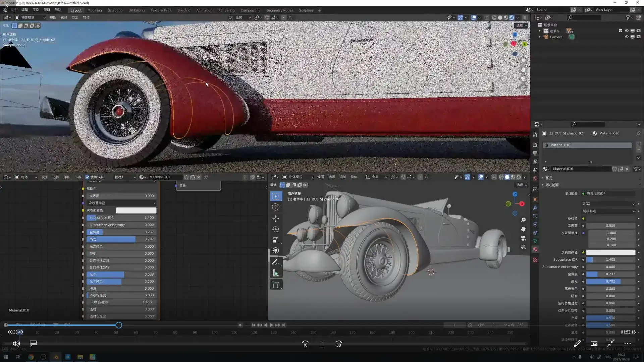
Task: Open the Render properties tab icon
Action: pos(535,145)
